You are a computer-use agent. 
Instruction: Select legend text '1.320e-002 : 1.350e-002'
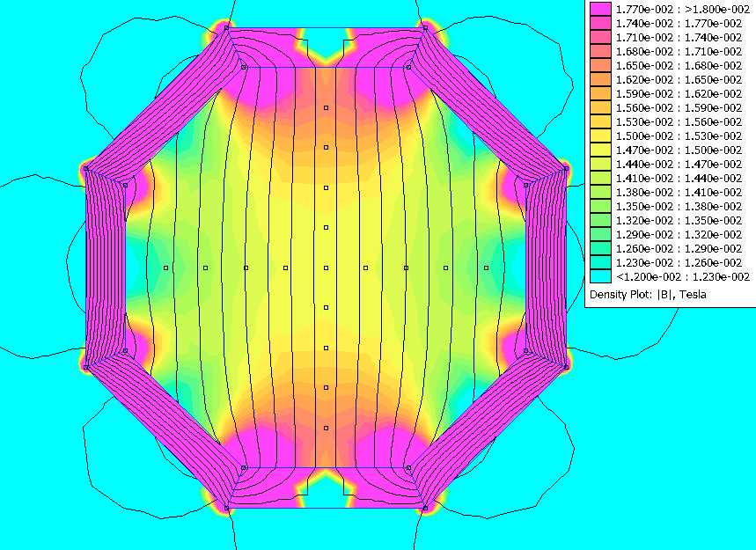pyautogui.click(x=679, y=220)
